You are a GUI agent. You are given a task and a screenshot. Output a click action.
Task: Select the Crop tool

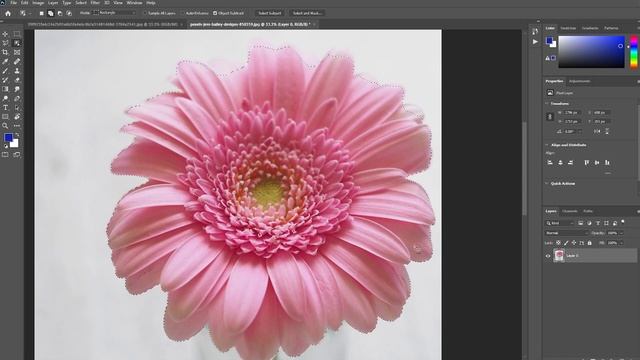click(x=5, y=52)
